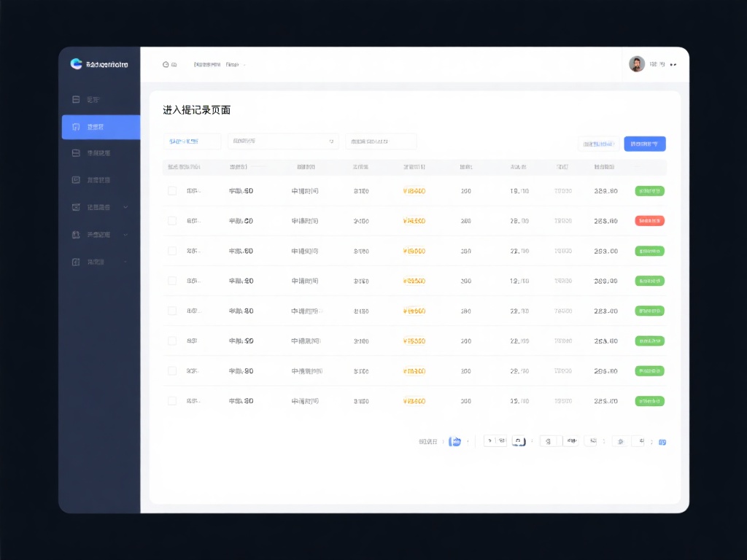This screenshot has height=560, width=747.
Task: Select the highlighted sidebar menu item
Action: click(101, 126)
